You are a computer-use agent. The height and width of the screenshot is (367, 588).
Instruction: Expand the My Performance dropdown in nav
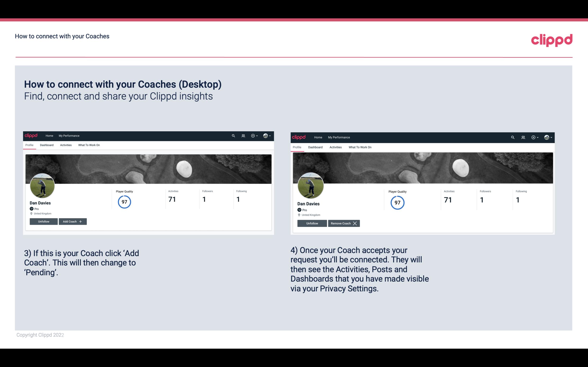tap(68, 136)
